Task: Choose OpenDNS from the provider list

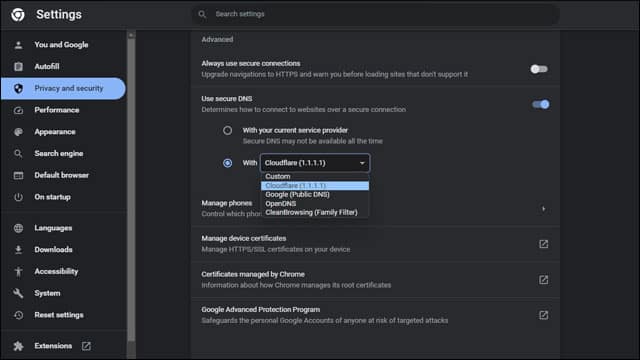Action: click(315, 204)
